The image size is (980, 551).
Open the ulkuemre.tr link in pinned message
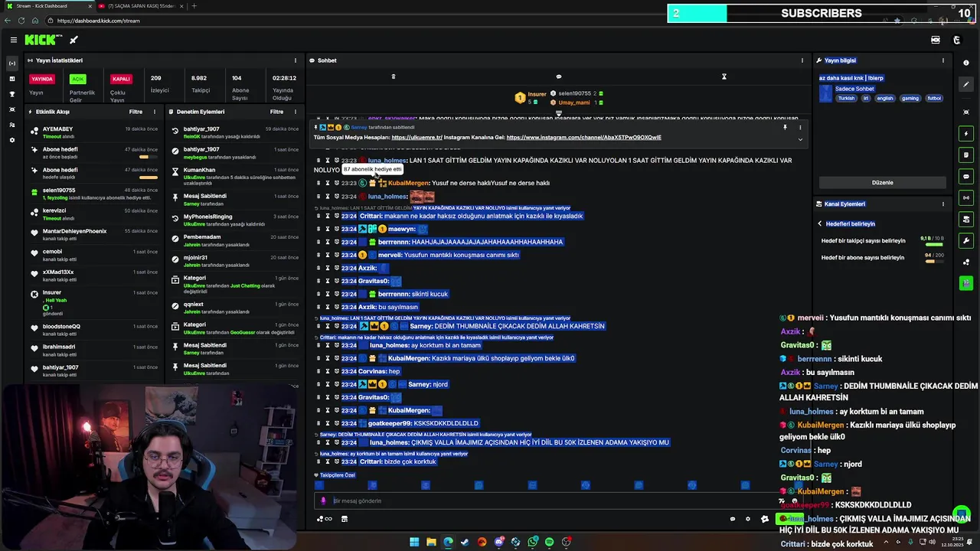coord(417,138)
